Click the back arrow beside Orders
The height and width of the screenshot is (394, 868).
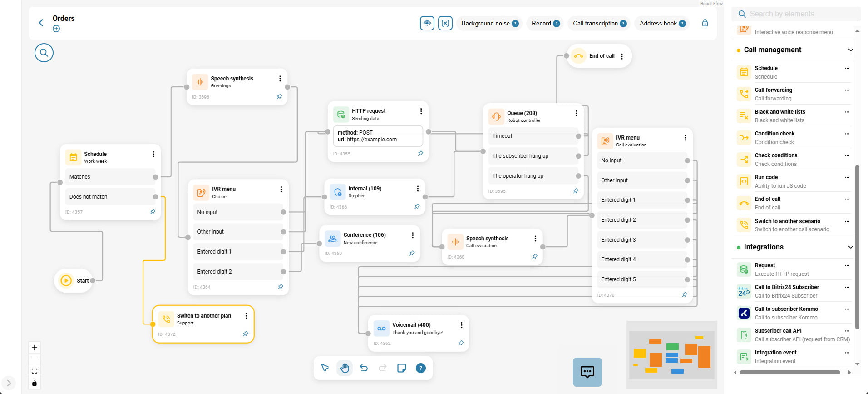[41, 23]
